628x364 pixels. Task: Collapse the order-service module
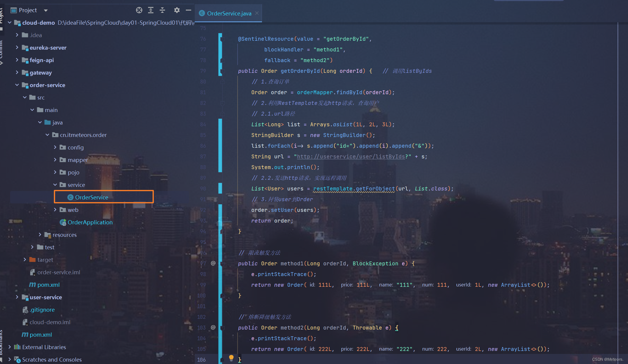[x=17, y=85]
